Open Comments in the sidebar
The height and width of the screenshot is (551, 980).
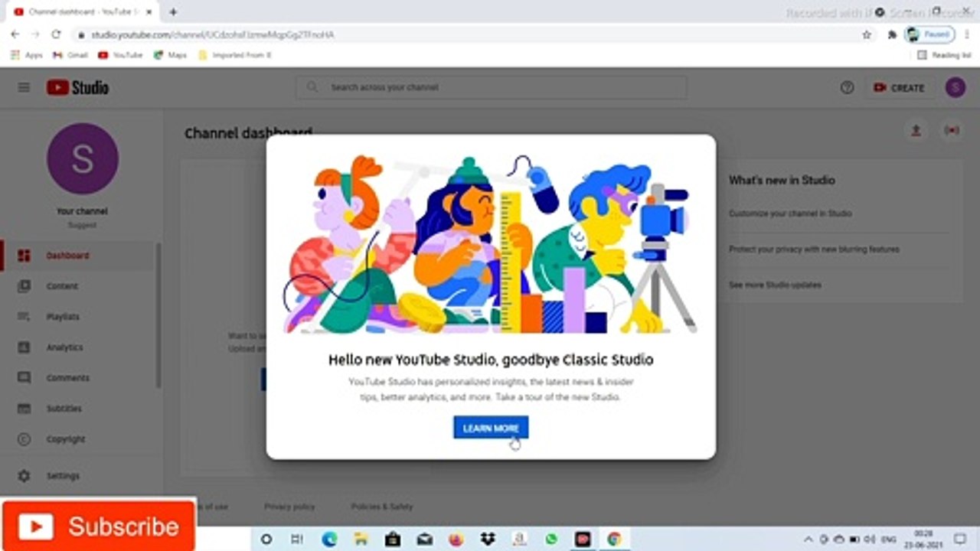click(79, 378)
